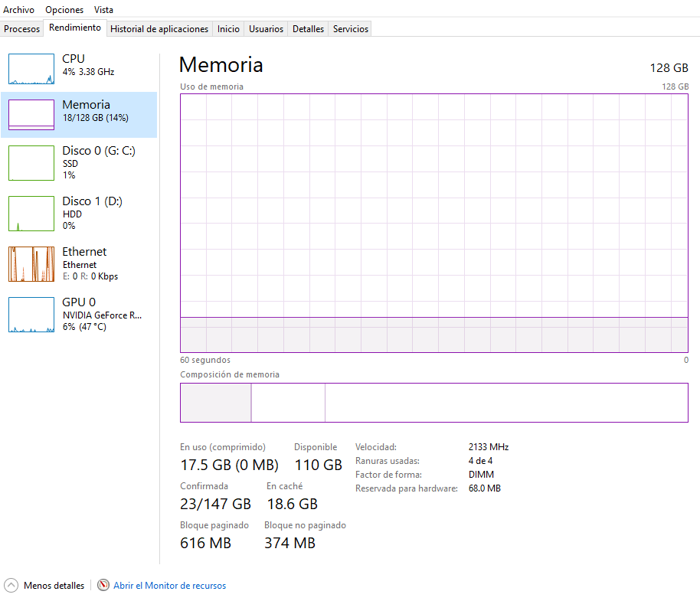Select the GPU 0 graph icon
This screenshot has width=700, height=601.
(x=31, y=314)
